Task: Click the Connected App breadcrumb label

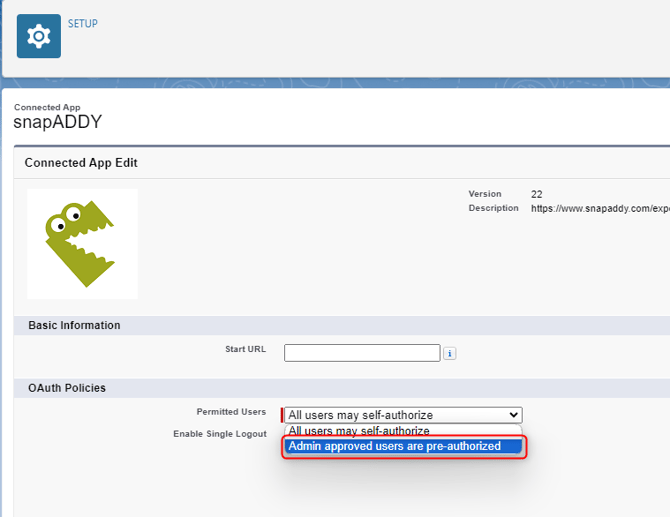Action: point(47,107)
